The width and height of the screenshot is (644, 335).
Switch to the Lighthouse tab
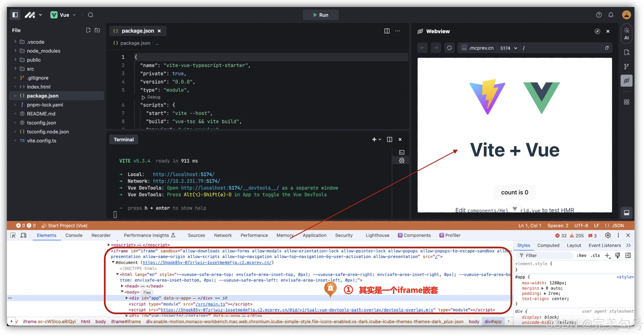377,235
